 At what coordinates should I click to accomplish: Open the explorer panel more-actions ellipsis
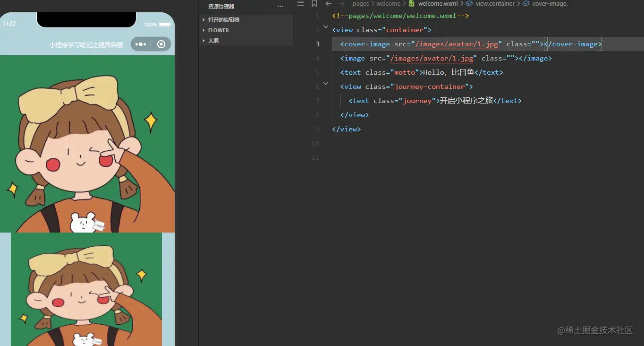coord(280,6)
